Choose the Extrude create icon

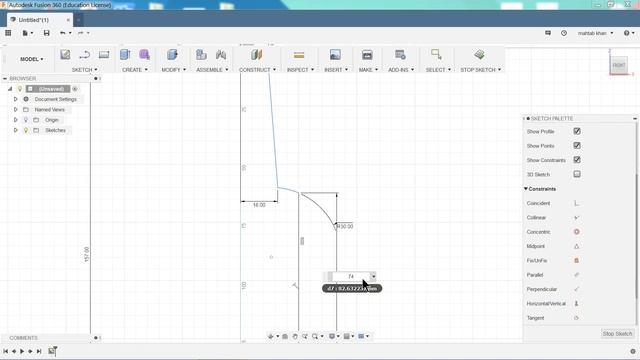coord(125,55)
